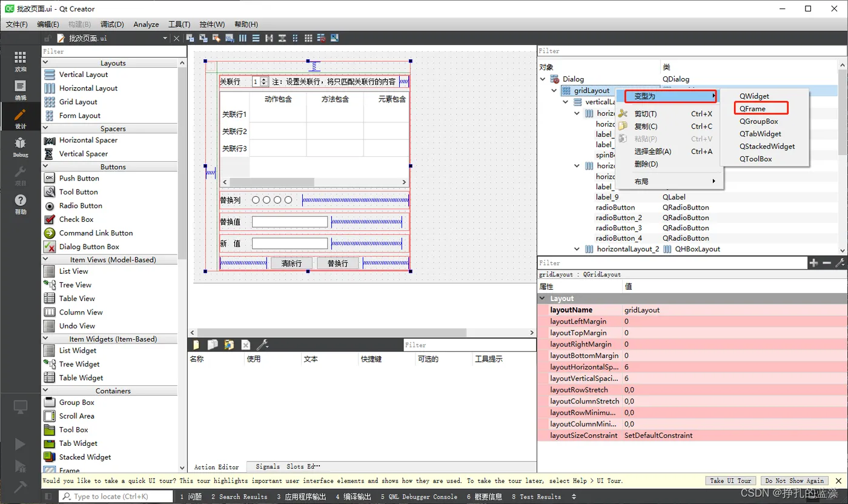The width and height of the screenshot is (848, 504).
Task: Click the 清除行 button on the form
Action: (291, 264)
